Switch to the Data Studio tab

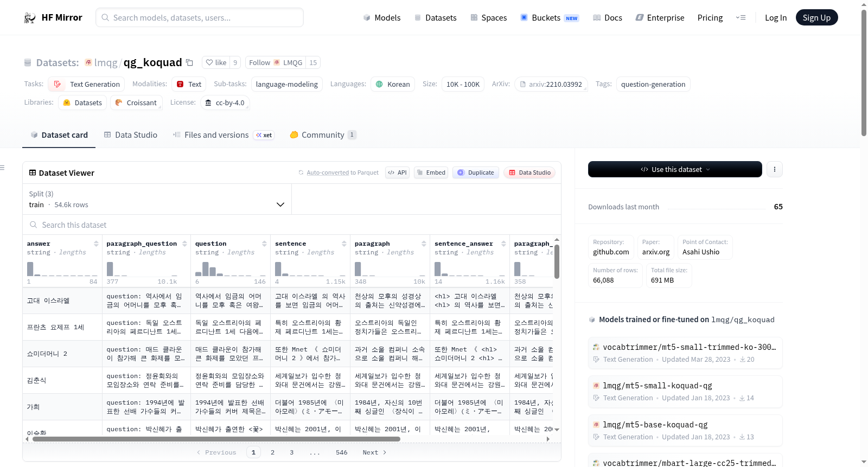pyautogui.click(x=131, y=135)
